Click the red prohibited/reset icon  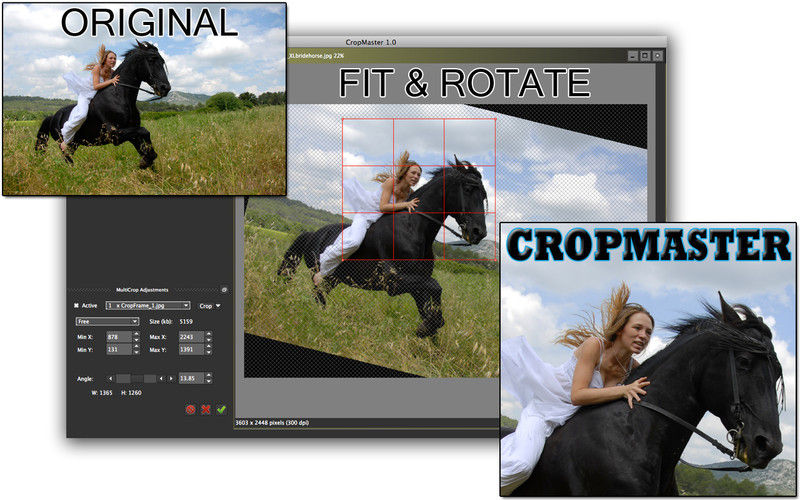point(190,409)
